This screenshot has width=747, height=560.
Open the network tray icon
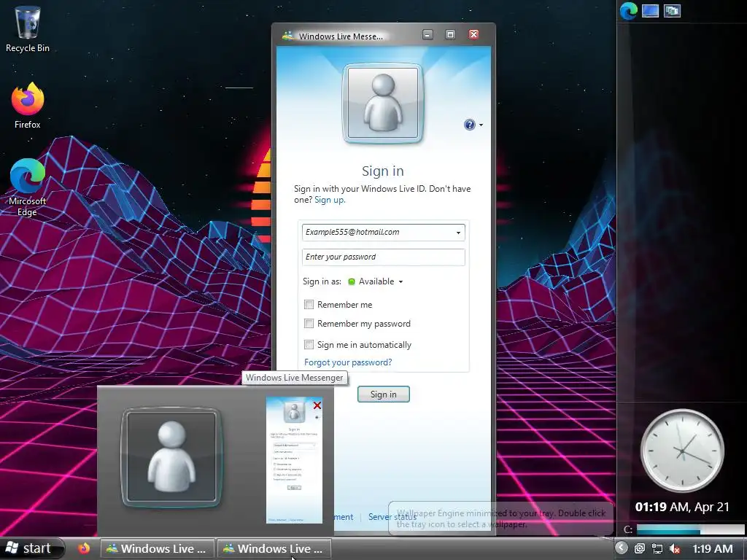(x=657, y=548)
